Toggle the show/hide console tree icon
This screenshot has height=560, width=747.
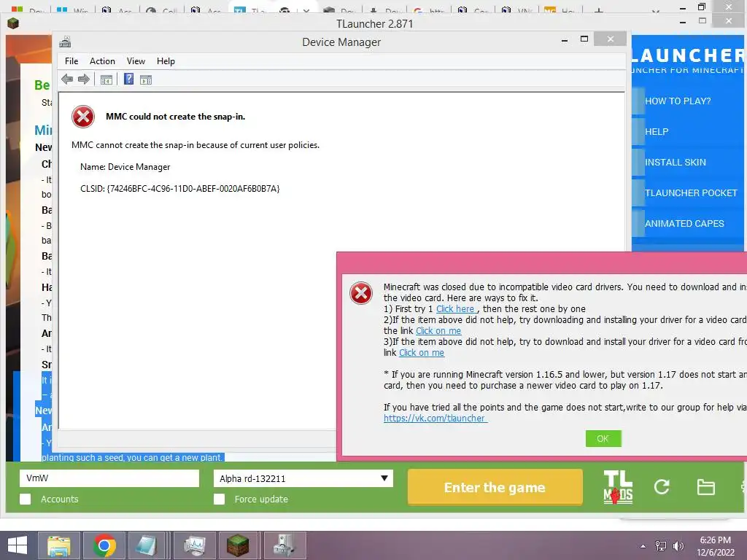click(107, 79)
